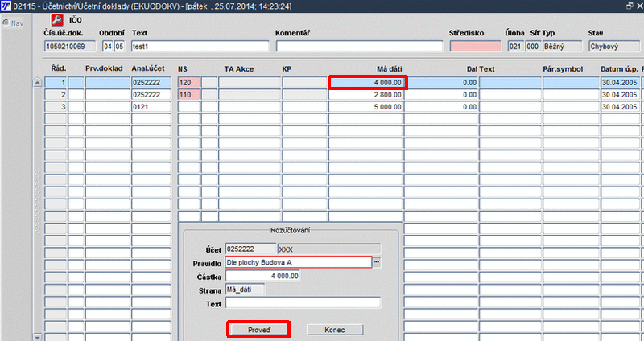Screen dimensions: 644x341
Task: Click the red wrench icon beside IČO
Action: (x=57, y=20)
